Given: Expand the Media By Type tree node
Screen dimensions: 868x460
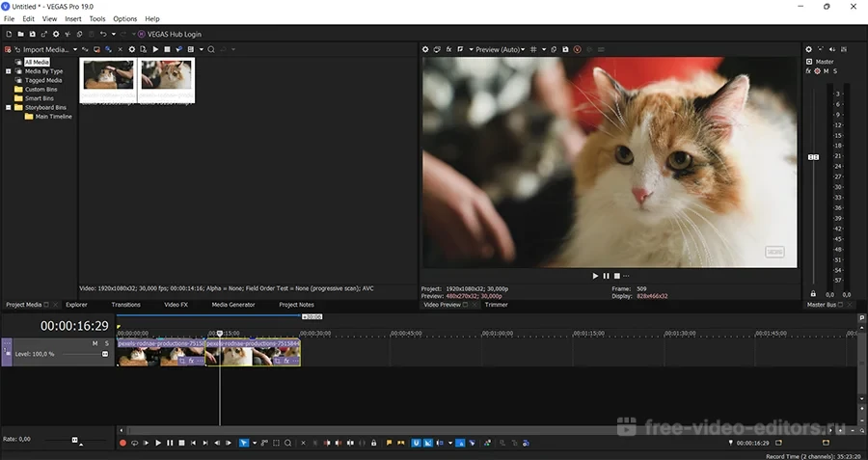Looking at the screenshot, I should (x=8, y=71).
